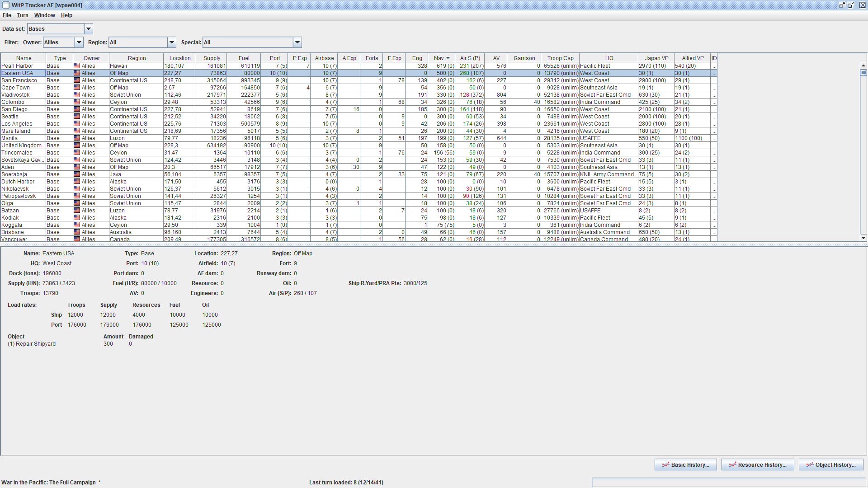Click the flag icon in Los Angeles row

coord(77,124)
